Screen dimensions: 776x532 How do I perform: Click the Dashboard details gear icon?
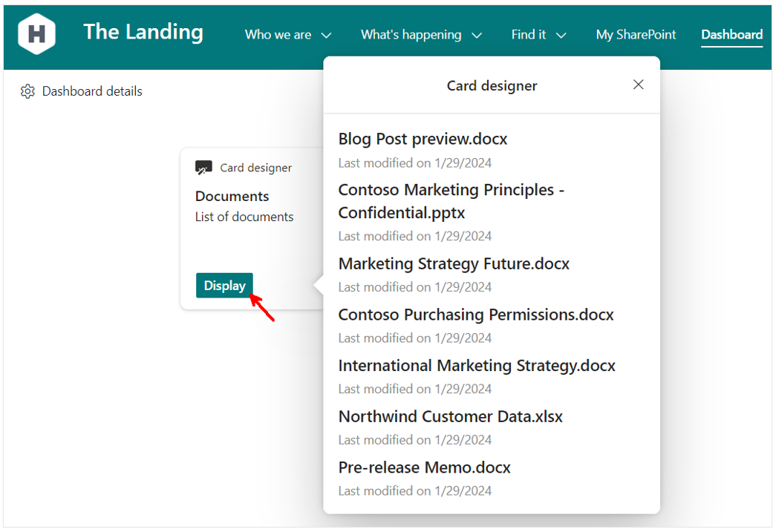click(x=27, y=91)
